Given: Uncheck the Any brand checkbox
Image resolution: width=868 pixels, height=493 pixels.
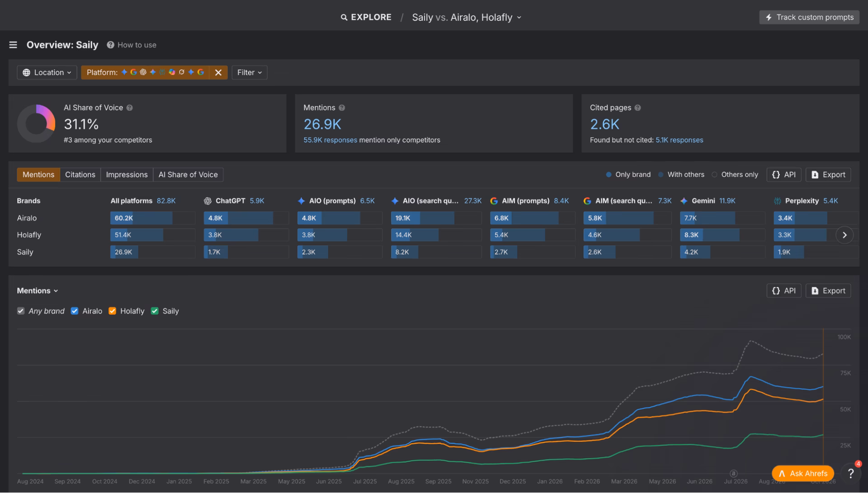Looking at the screenshot, I should coord(21,311).
